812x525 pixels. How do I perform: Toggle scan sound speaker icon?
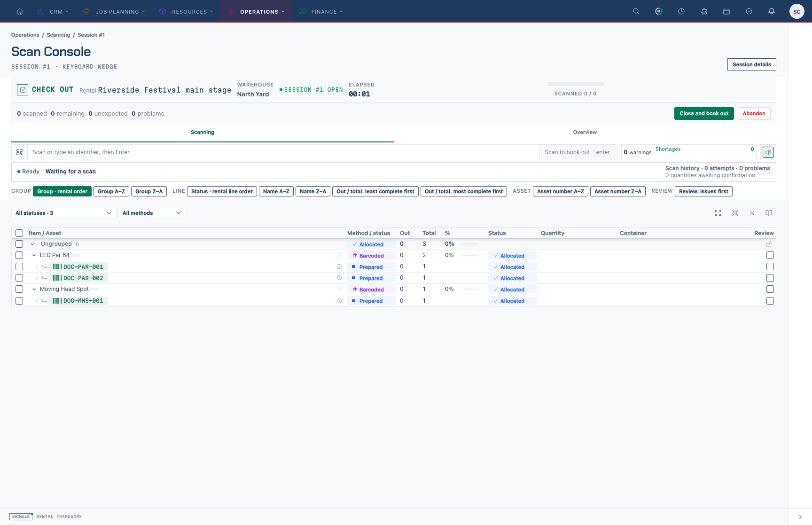[x=768, y=152]
